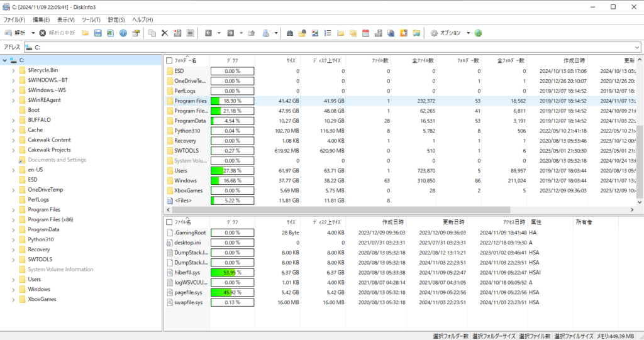Click the 解析 analyze button
Image resolution: width=644 pixels, height=340 pixels.
[16, 33]
